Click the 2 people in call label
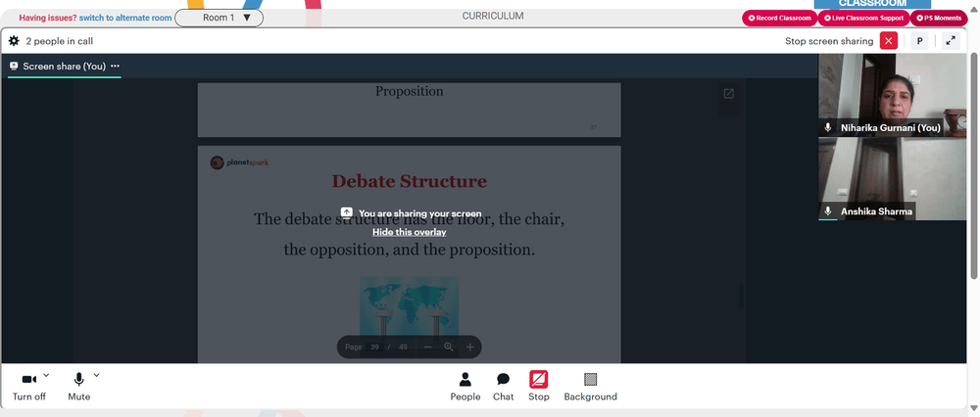 [60, 41]
